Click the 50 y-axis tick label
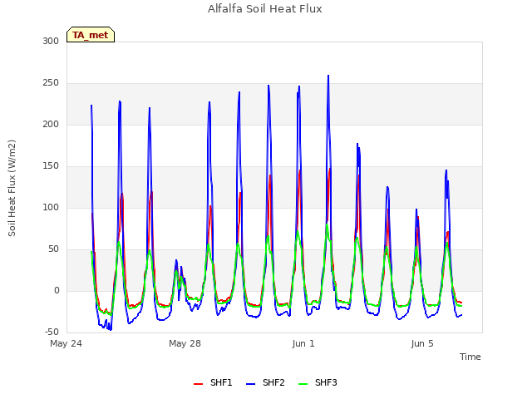Image resolution: width=532 pixels, height=399 pixels. (53, 249)
